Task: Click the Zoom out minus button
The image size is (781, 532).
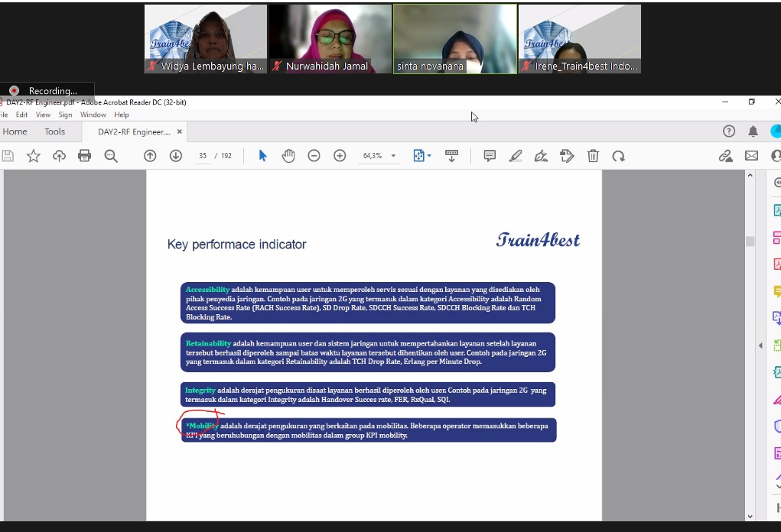Action: point(314,156)
